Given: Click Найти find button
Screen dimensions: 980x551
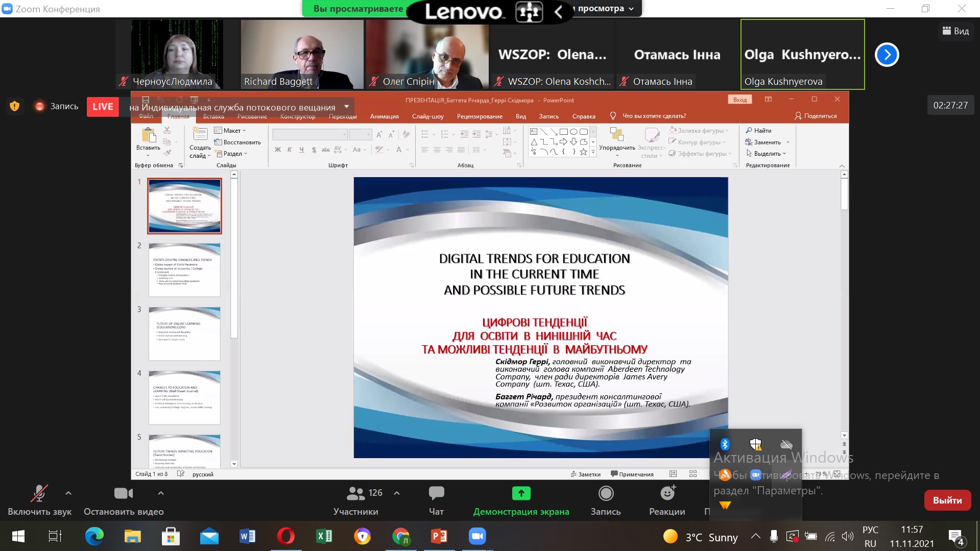Looking at the screenshot, I should [x=758, y=131].
